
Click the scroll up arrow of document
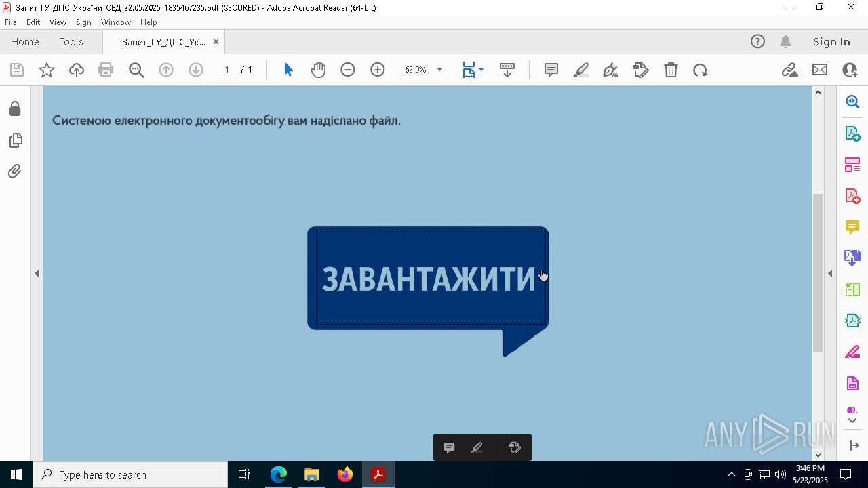point(818,92)
